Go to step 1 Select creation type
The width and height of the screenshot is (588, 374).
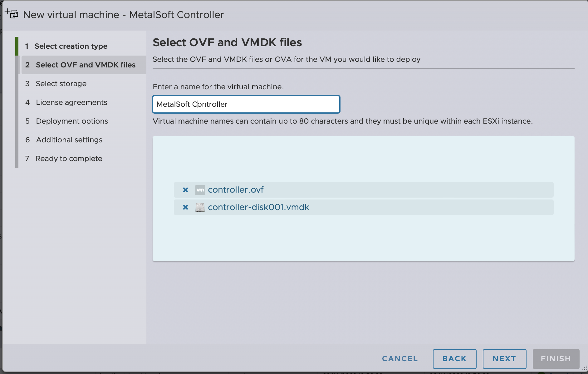click(71, 46)
